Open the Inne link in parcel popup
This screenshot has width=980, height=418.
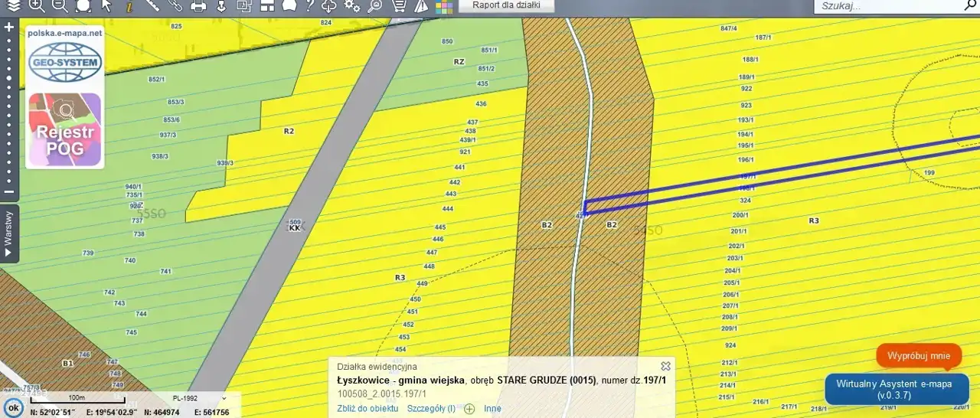tap(492, 409)
